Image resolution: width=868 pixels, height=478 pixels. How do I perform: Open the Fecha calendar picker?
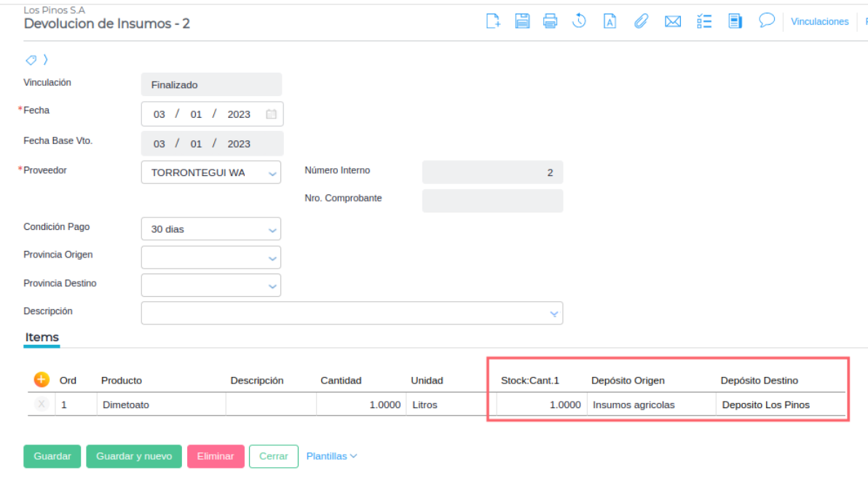click(x=271, y=114)
